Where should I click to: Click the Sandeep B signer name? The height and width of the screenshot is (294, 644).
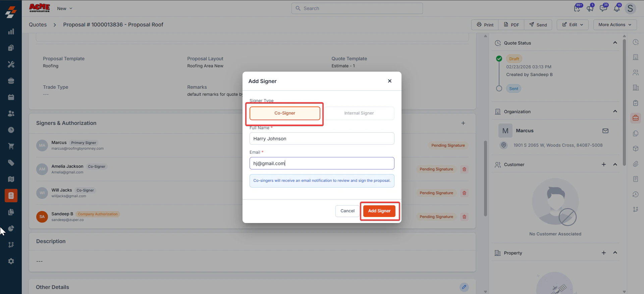click(62, 214)
